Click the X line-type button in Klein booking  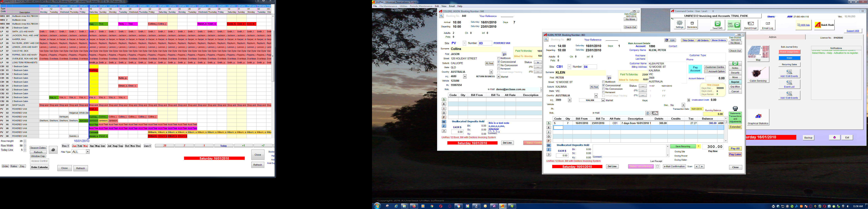(549, 128)
